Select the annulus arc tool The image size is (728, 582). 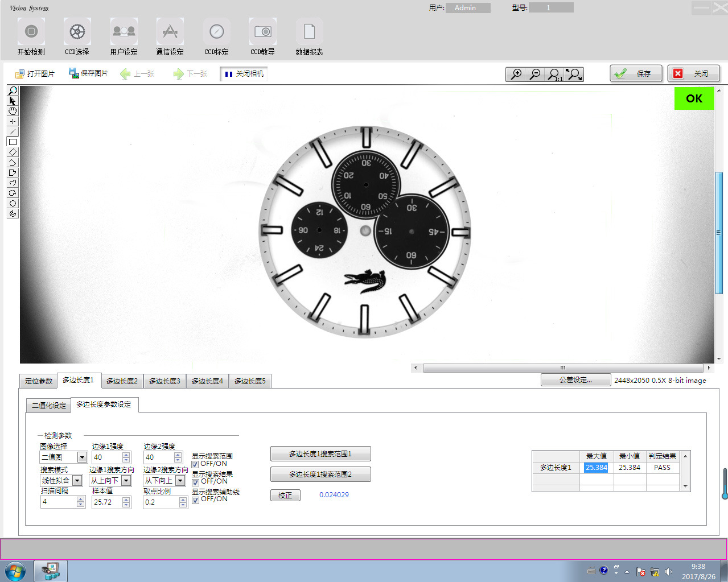13,213
